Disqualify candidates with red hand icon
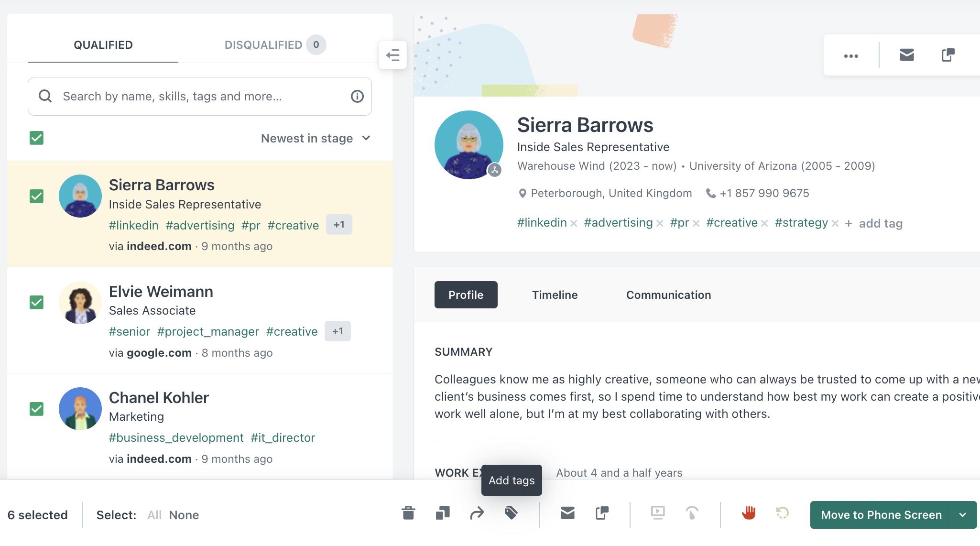The height and width of the screenshot is (546, 980). [x=749, y=513]
